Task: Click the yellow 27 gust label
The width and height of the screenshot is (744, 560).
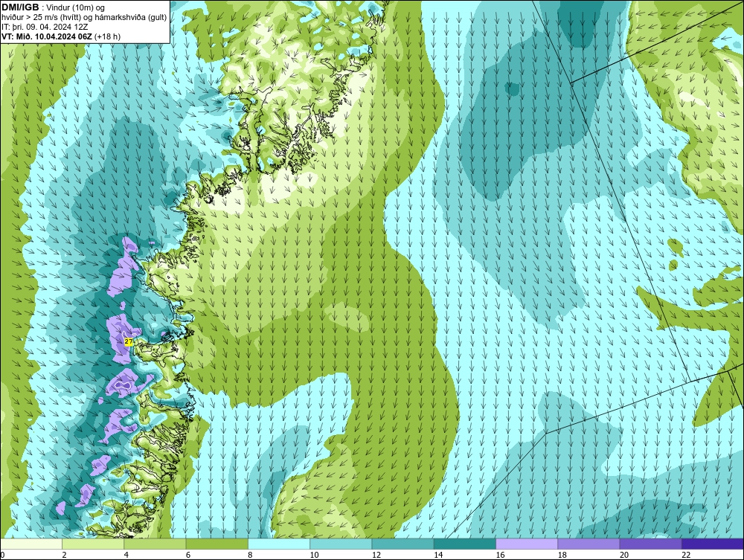Action: click(128, 341)
